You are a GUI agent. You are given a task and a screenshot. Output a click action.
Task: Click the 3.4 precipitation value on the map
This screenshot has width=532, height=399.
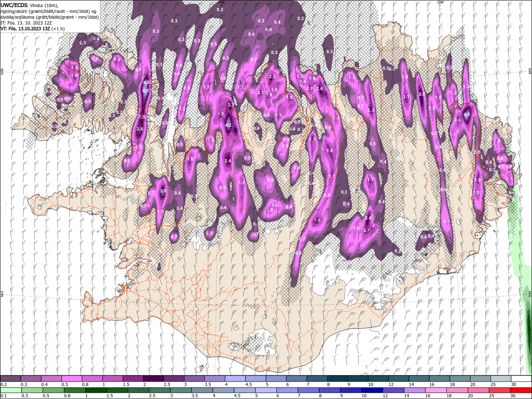140,129
